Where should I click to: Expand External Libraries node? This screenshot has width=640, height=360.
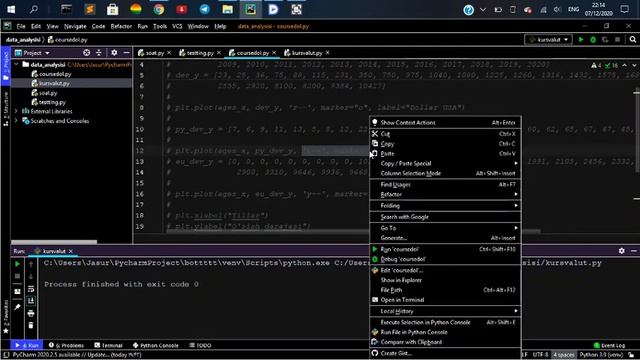coord(16,111)
